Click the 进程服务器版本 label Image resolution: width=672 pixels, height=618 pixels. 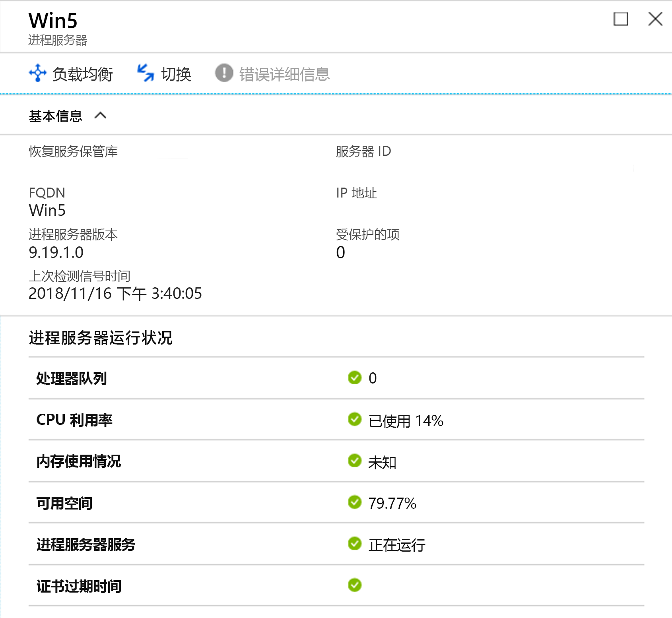[x=73, y=234]
